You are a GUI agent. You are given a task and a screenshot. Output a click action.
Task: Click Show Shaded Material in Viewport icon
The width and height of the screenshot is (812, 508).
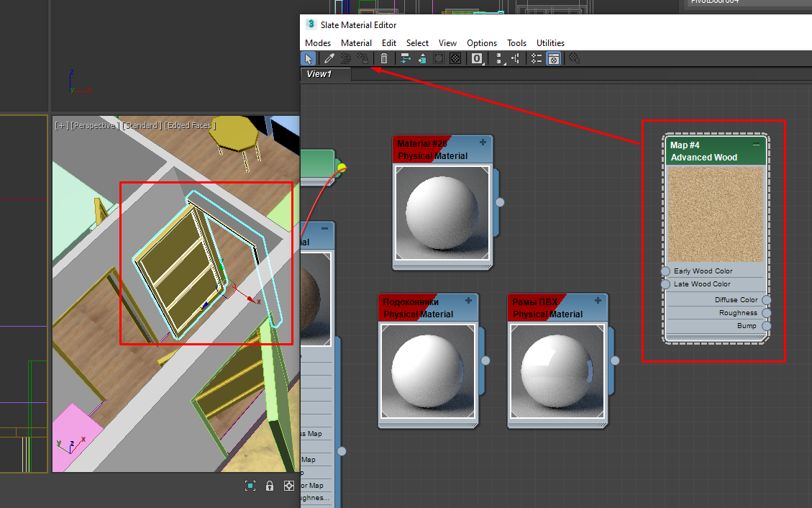(439, 58)
